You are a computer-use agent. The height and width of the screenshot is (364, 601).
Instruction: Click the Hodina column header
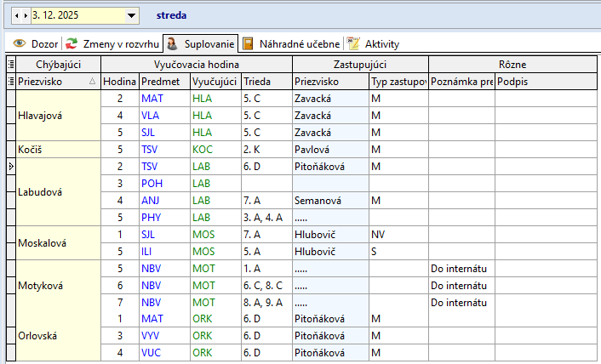pyautogui.click(x=119, y=82)
